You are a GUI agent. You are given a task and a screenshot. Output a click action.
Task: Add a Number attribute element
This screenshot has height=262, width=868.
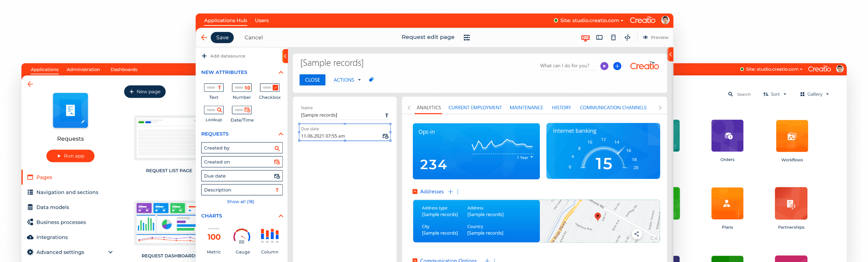(242, 91)
